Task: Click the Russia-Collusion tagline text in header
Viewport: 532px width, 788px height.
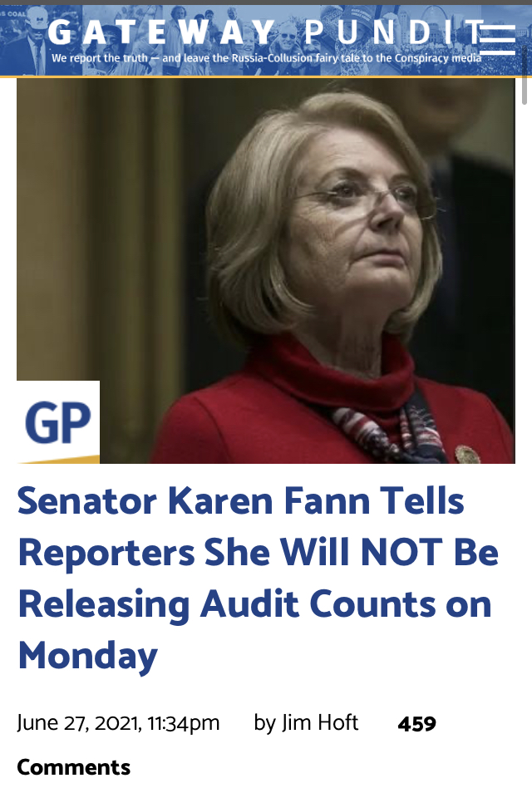Action: [266, 58]
